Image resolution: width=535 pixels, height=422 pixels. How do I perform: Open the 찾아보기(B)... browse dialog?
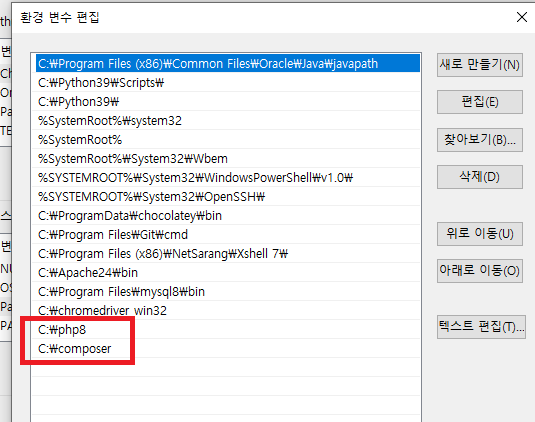479,140
